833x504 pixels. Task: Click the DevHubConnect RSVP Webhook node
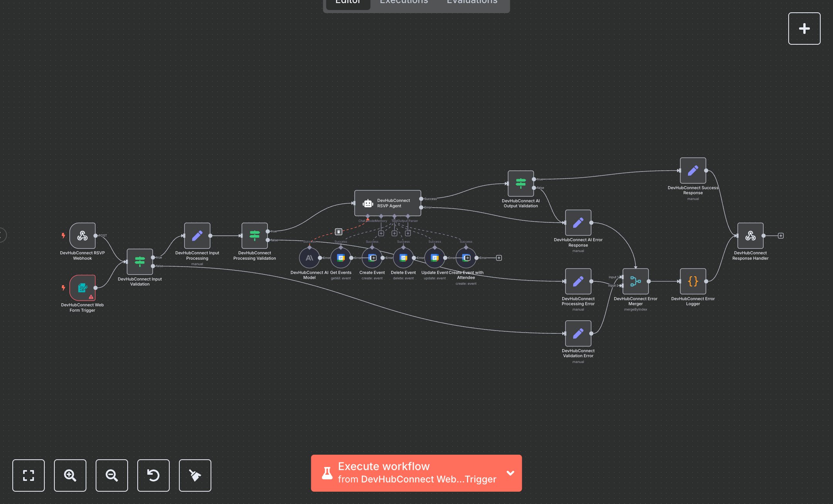click(x=82, y=236)
